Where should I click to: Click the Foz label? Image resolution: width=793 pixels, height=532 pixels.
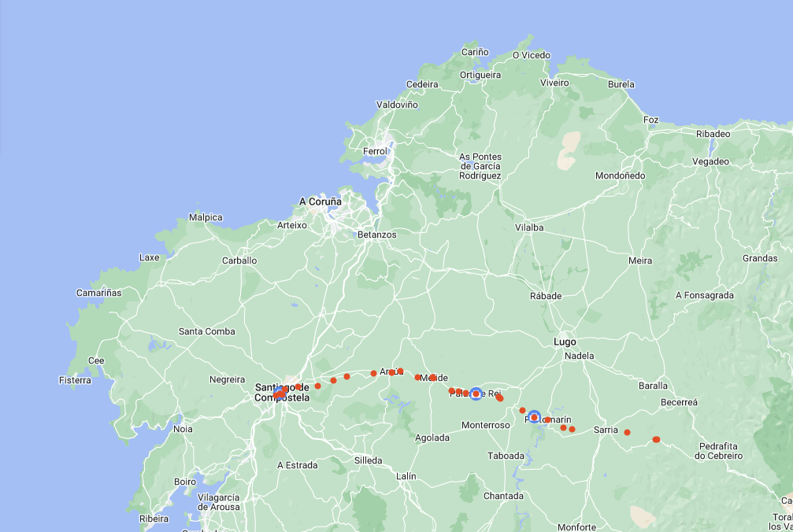pos(651,120)
